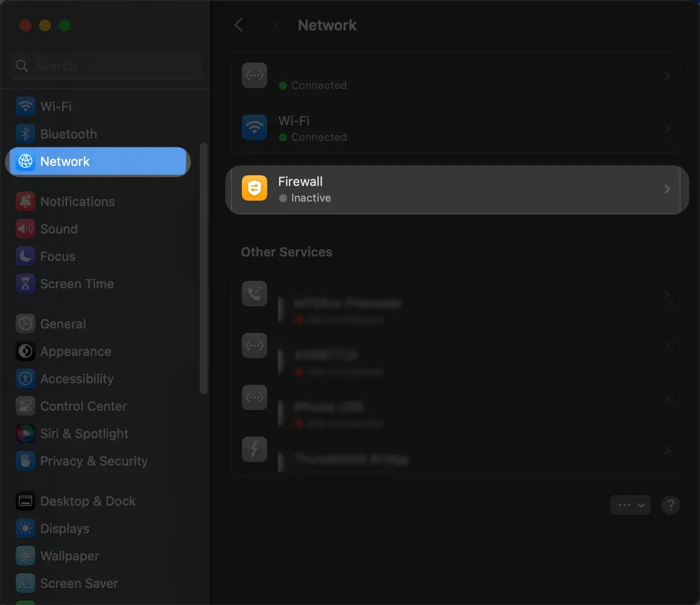Open the phone modem service chevron
Image resolution: width=700 pixels, height=605 pixels.
(667, 294)
